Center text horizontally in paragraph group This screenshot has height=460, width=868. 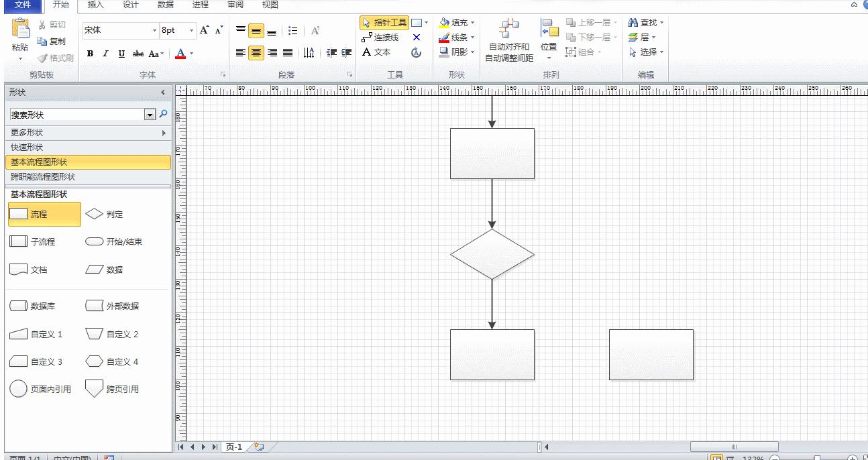click(x=256, y=53)
